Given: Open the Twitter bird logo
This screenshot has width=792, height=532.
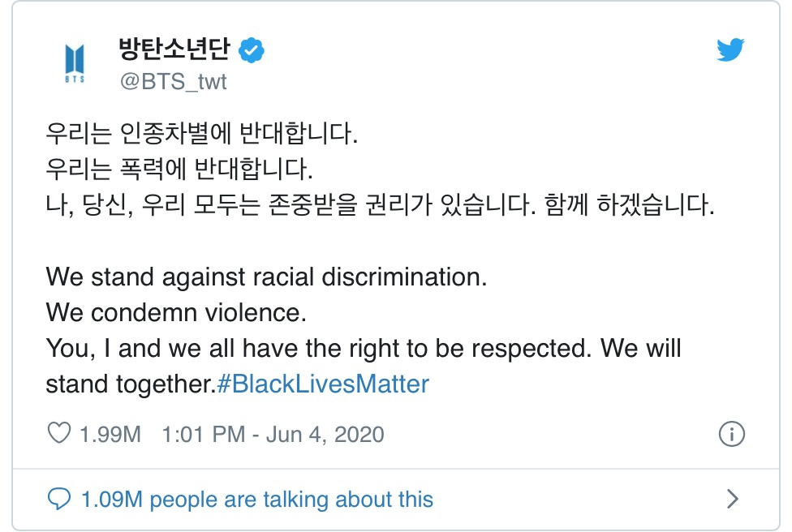Looking at the screenshot, I should [x=730, y=49].
